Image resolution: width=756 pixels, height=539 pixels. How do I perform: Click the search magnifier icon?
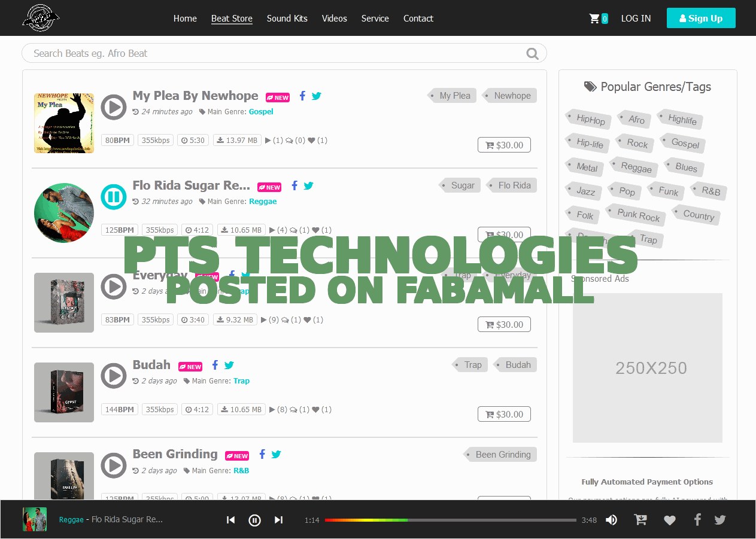532,54
